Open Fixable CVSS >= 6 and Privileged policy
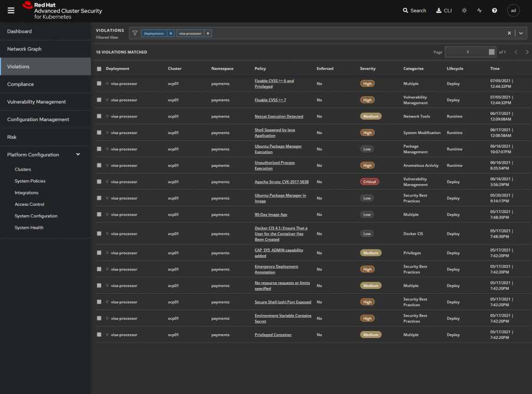Screen dimensions: 532x394 pos(274,84)
